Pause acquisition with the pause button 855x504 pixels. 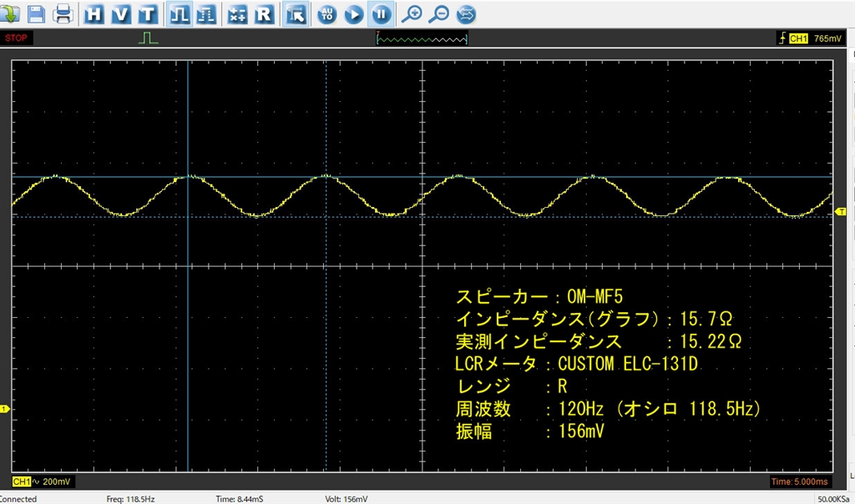(x=381, y=14)
